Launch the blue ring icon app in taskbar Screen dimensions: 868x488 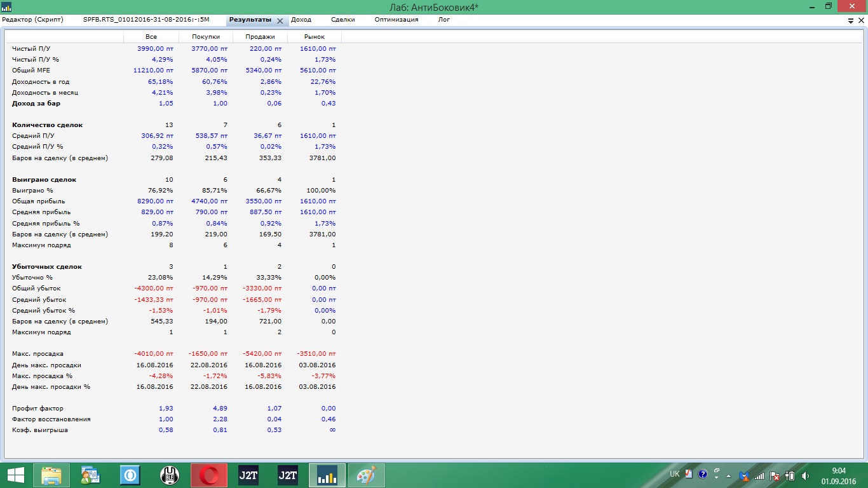tap(130, 475)
